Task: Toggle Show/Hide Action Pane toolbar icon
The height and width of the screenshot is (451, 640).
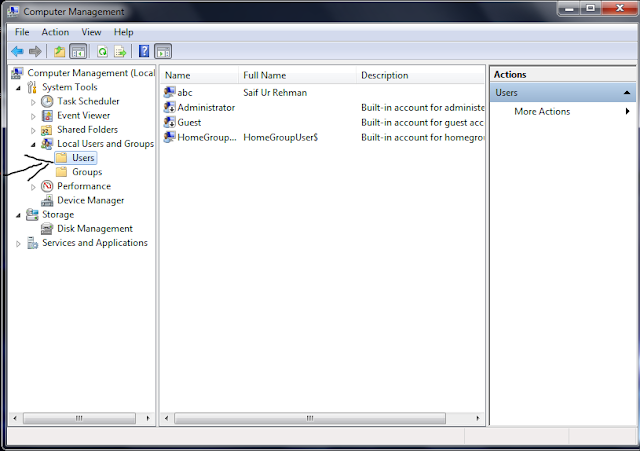Action: (x=163, y=51)
